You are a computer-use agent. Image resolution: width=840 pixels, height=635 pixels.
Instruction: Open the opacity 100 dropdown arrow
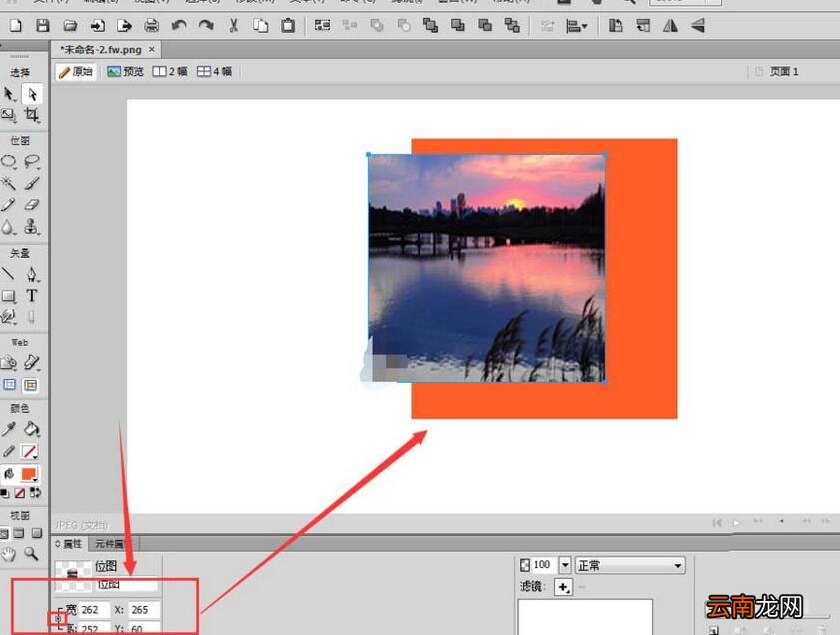click(565, 565)
